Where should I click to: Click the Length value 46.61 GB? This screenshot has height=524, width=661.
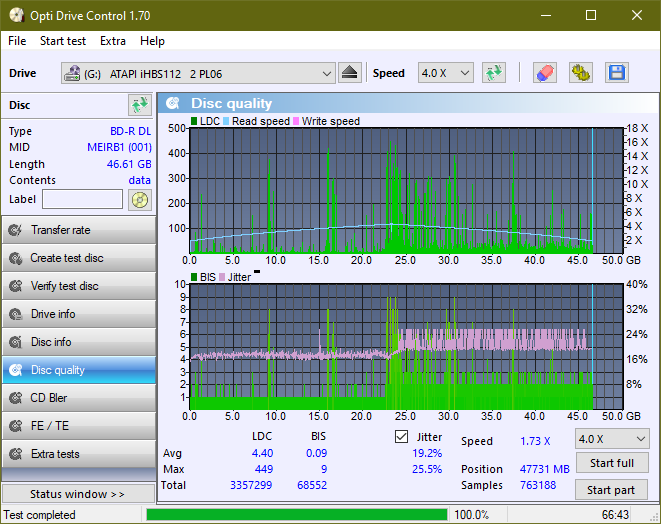(129, 164)
